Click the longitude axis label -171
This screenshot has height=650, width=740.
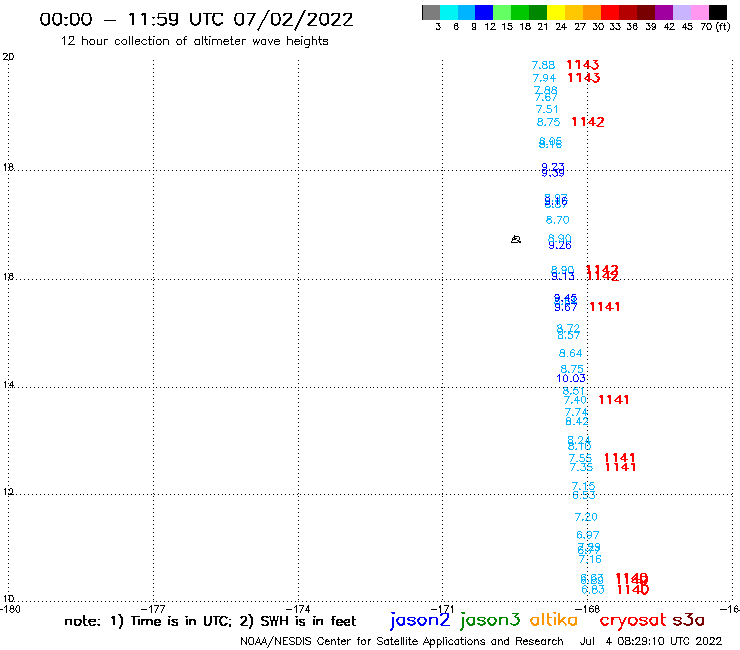443,609
